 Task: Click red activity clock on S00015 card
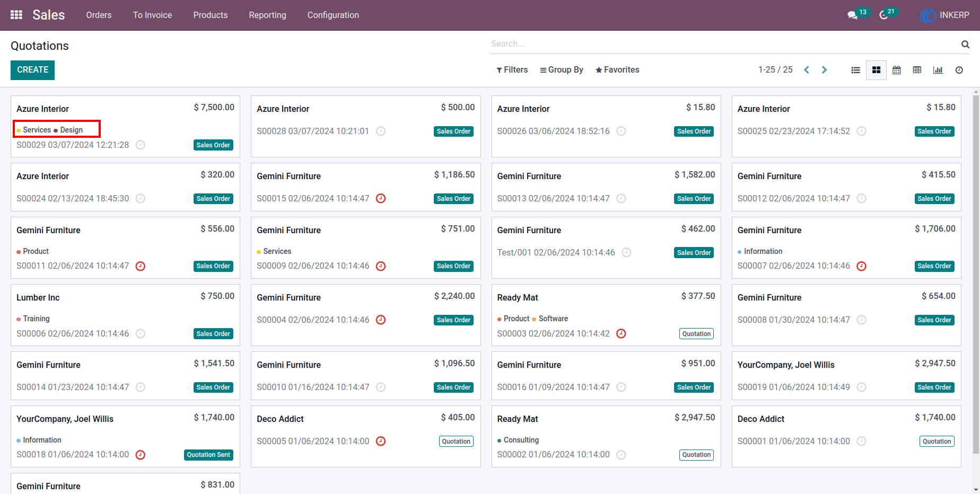pyautogui.click(x=381, y=198)
